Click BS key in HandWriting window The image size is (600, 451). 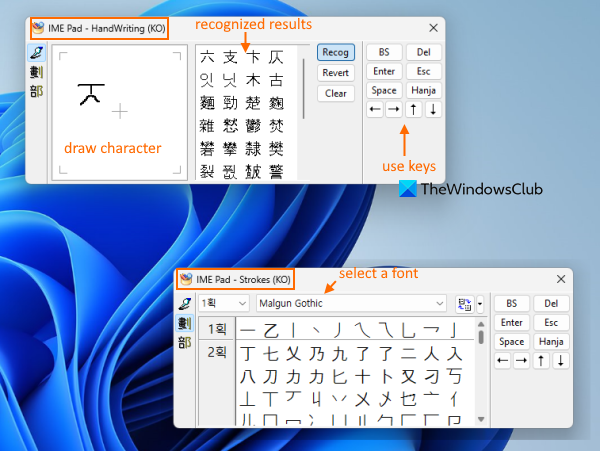(384, 52)
